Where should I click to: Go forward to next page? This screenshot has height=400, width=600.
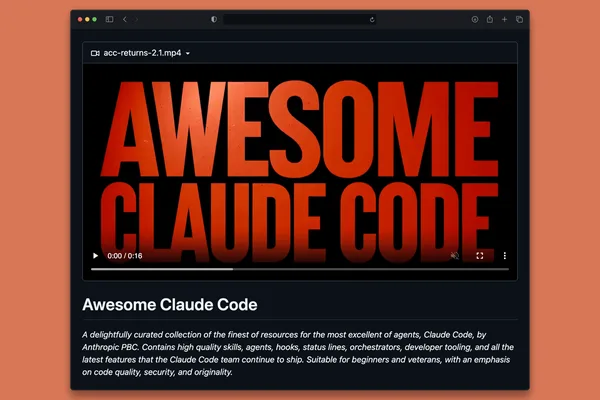[x=136, y=19]
